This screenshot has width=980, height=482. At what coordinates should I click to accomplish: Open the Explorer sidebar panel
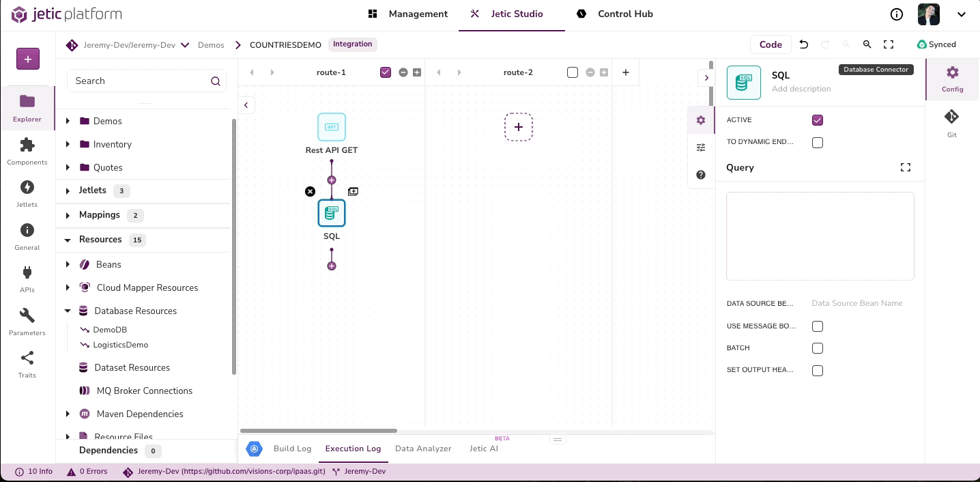(27, 108)
